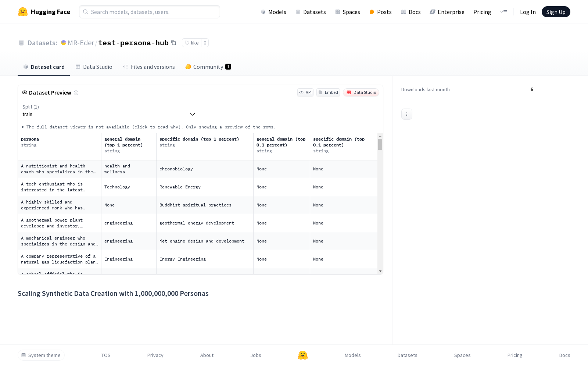Expand the extra navigation menu icon
This screenshot has width=588, height=368.
503,12
